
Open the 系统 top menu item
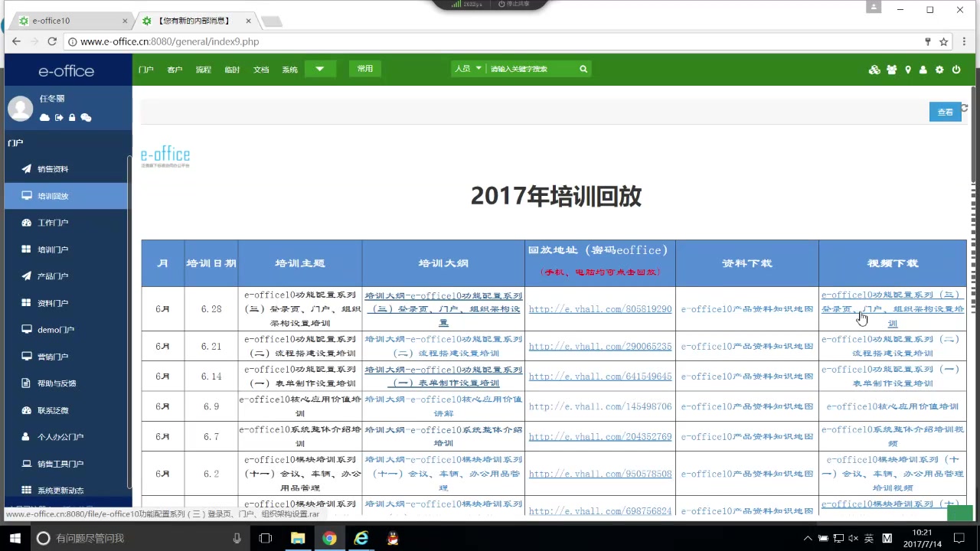pyautogui.click(x=289, y=70)
